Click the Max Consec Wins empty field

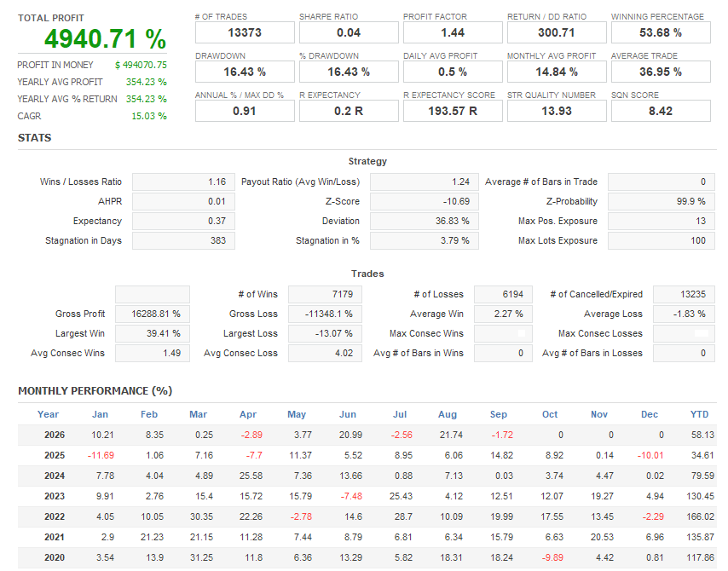(503, 333)
